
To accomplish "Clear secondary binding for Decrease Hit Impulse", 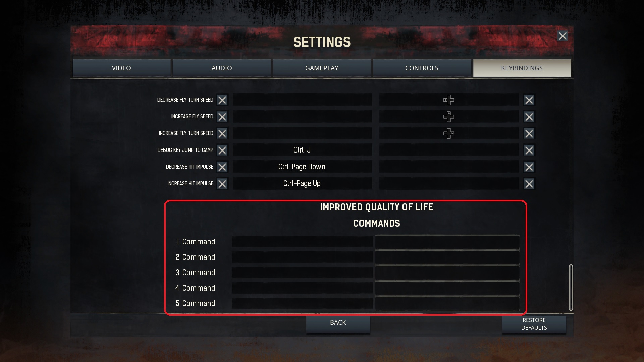I will click(529, 167).
